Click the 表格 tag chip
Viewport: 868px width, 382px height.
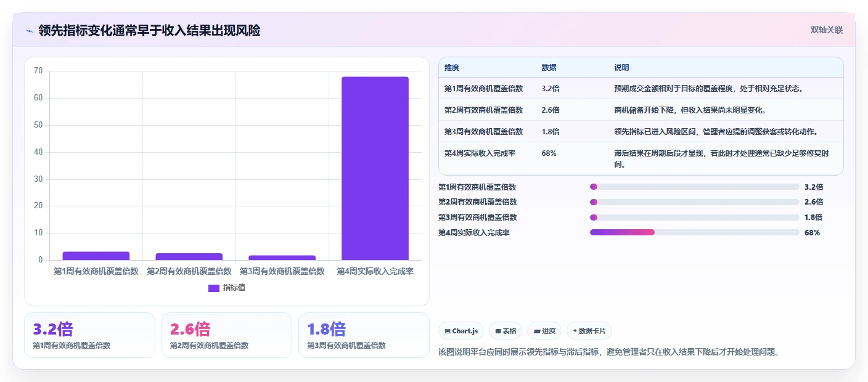[x=506, y=331]
